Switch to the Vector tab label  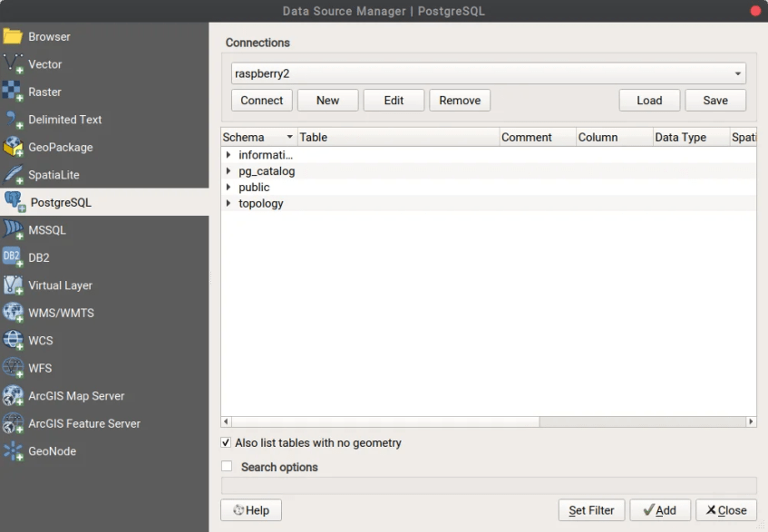(x=45, y=64)
